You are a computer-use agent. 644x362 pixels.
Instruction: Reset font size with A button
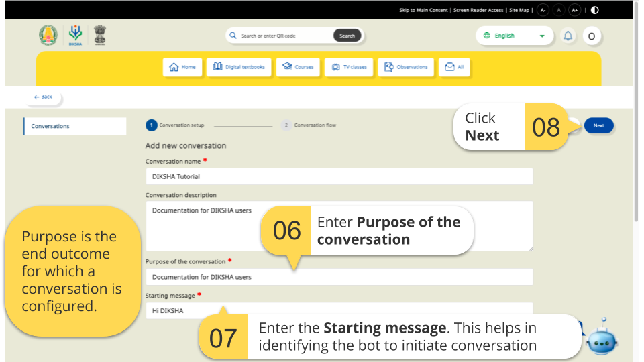click(x=559, y=10)
